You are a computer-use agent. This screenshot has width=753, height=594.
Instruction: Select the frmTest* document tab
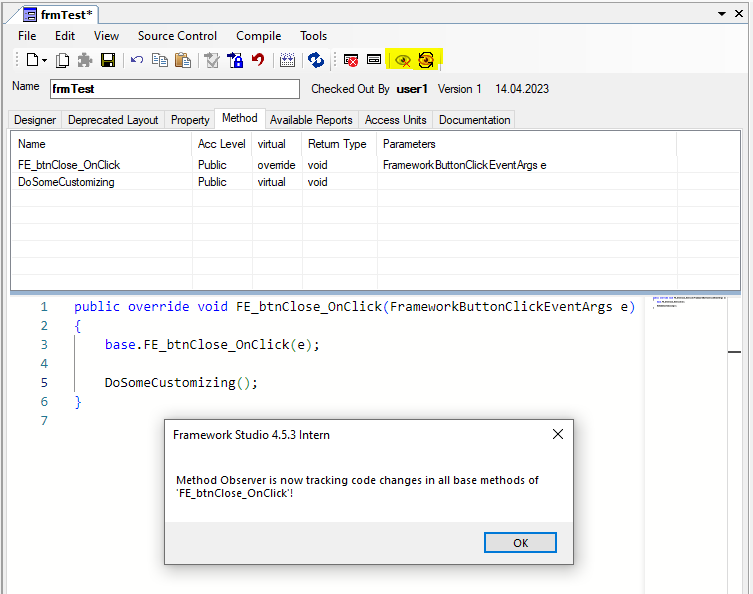(x=59, y=15)
